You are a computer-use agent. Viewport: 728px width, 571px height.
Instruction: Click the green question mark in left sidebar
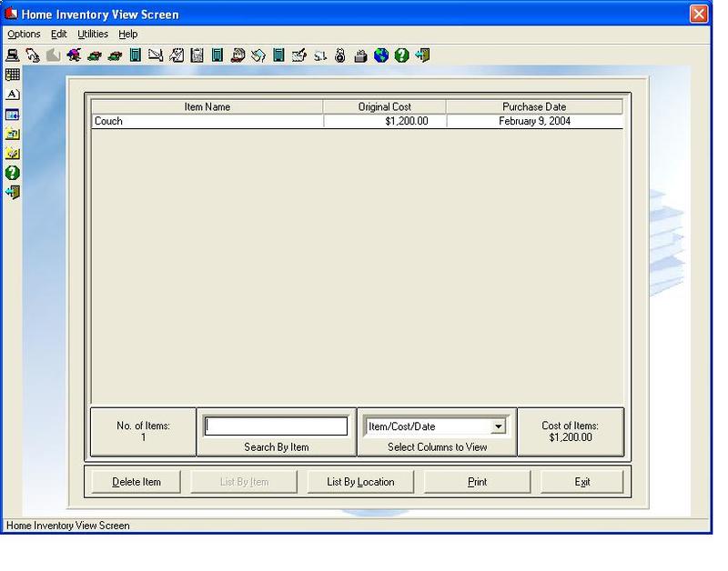13,173
